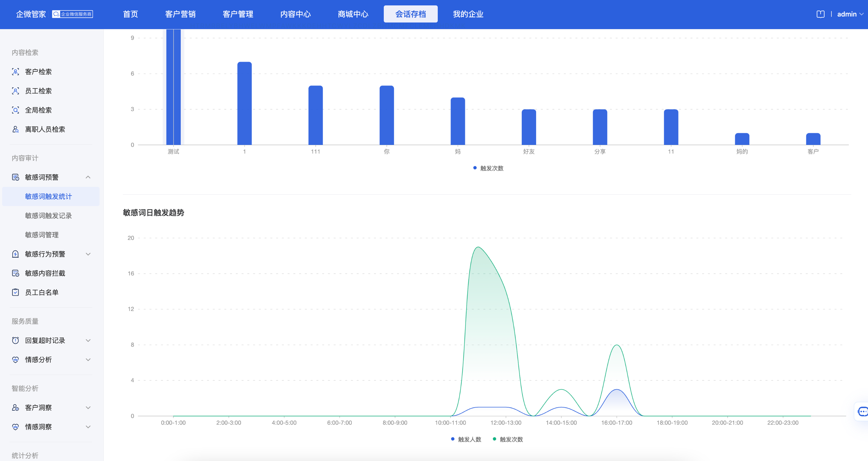
Task: Click the 全局检索 sidebar icon
Action: pyautogui.click(x=16, y=110)
